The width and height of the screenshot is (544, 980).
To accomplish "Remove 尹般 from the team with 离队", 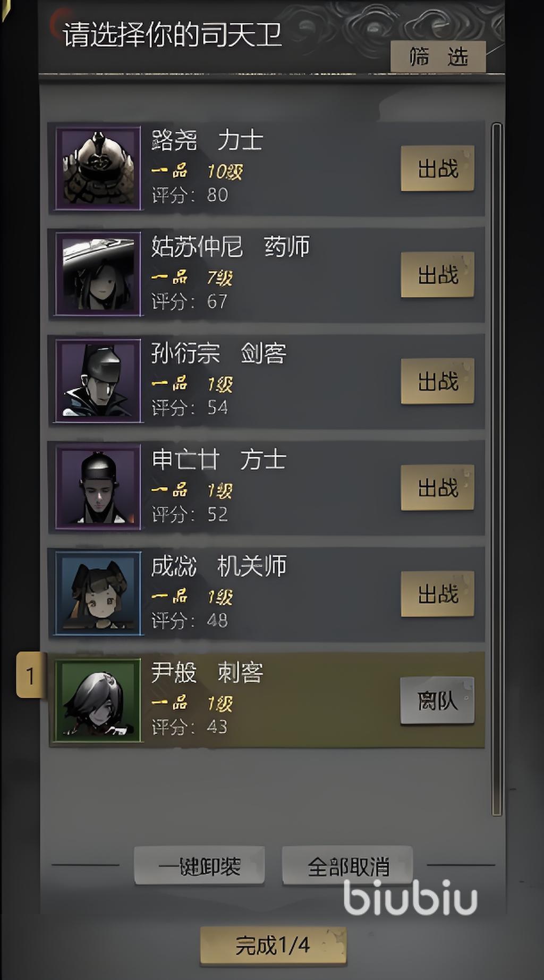I will click(437, 700).
